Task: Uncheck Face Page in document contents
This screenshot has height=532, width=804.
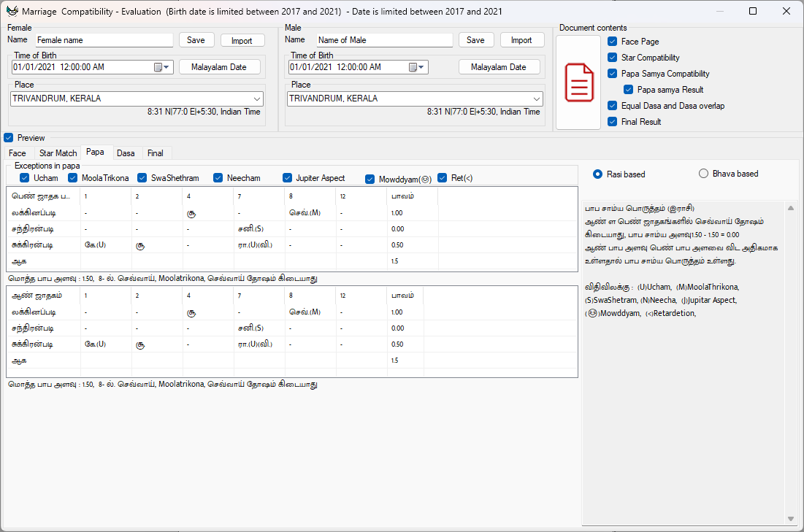Action: 612,42
